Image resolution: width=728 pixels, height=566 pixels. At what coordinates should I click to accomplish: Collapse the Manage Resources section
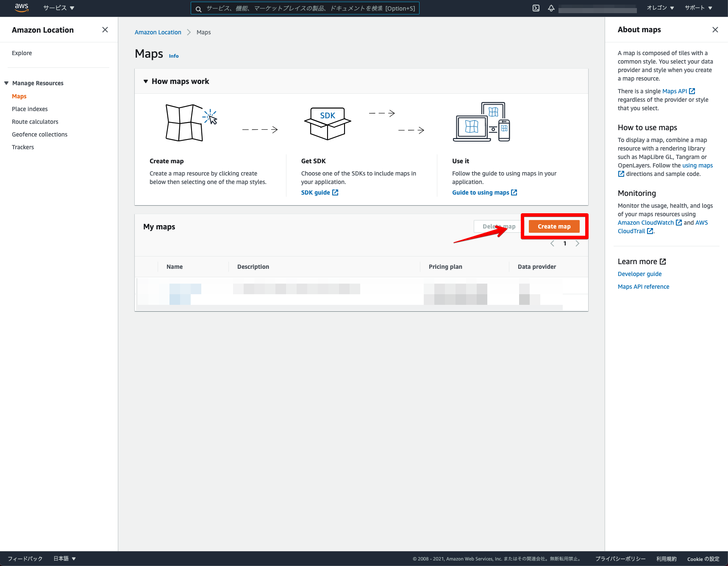pos(6,83)
